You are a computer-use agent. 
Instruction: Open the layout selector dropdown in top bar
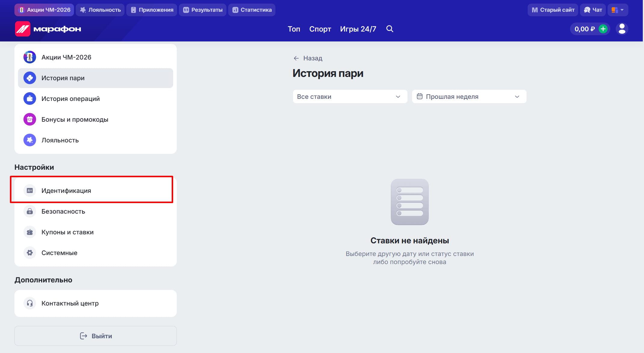point(618,10)
